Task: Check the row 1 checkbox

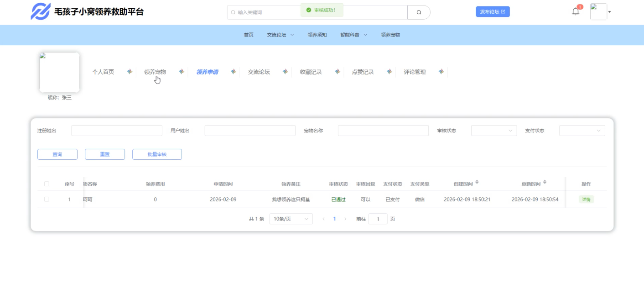Action: 47,199
